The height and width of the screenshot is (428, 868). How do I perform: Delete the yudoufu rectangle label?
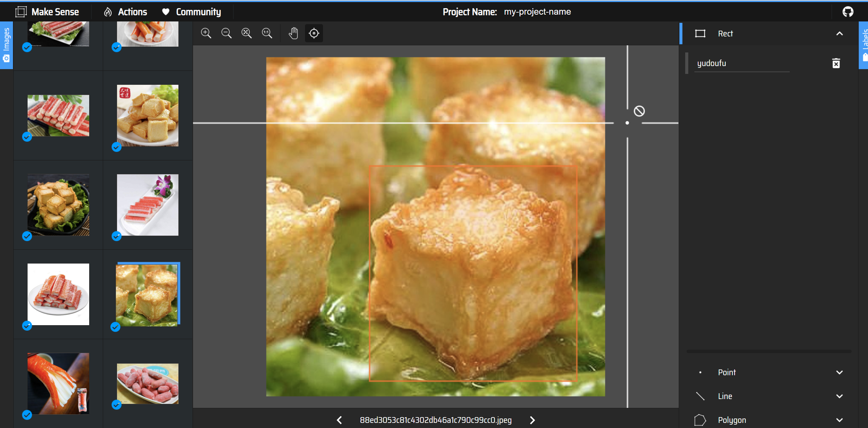tap(836, 63)
